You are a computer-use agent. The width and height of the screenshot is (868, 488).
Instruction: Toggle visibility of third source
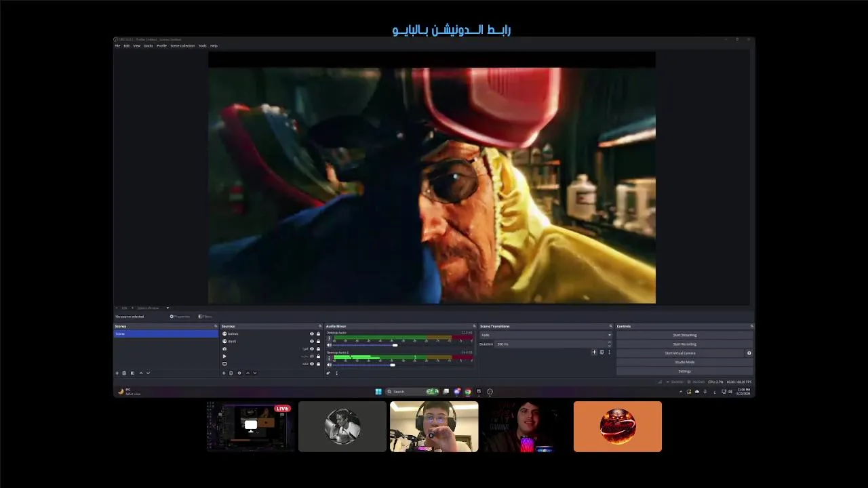[312, 348]
